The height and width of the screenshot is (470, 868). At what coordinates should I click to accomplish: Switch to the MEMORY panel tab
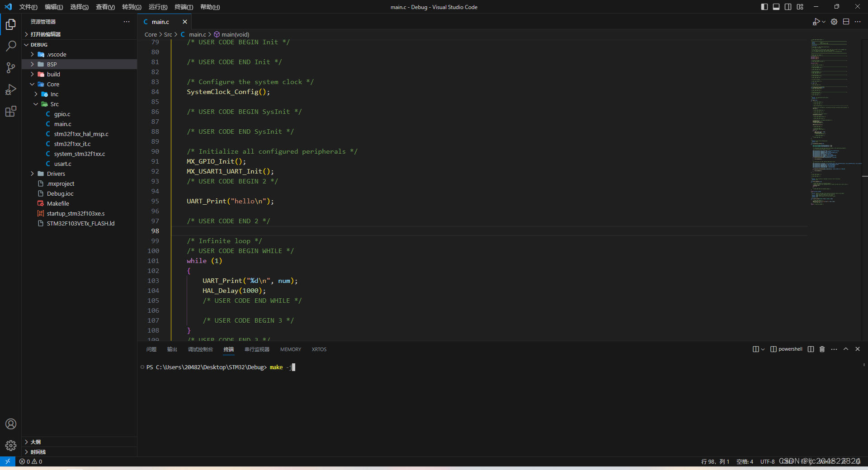coord(291,349)
